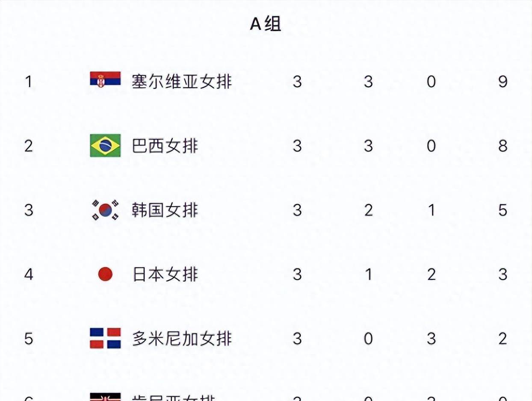This screenshot has width=532, height=401.
Task: Open the 多米尼加女排 team entry
Action: pos(182,339)
